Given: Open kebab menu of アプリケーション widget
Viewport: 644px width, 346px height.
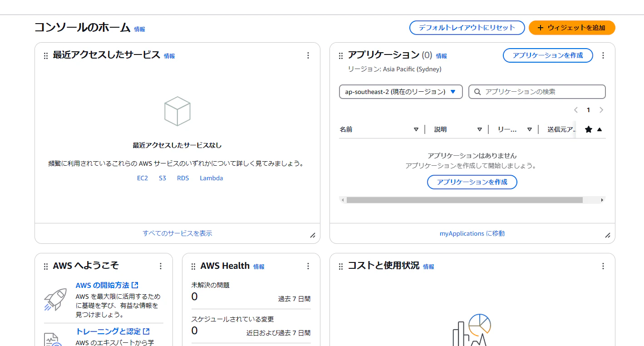Looking at the screenshot, I should pos(603,55).
